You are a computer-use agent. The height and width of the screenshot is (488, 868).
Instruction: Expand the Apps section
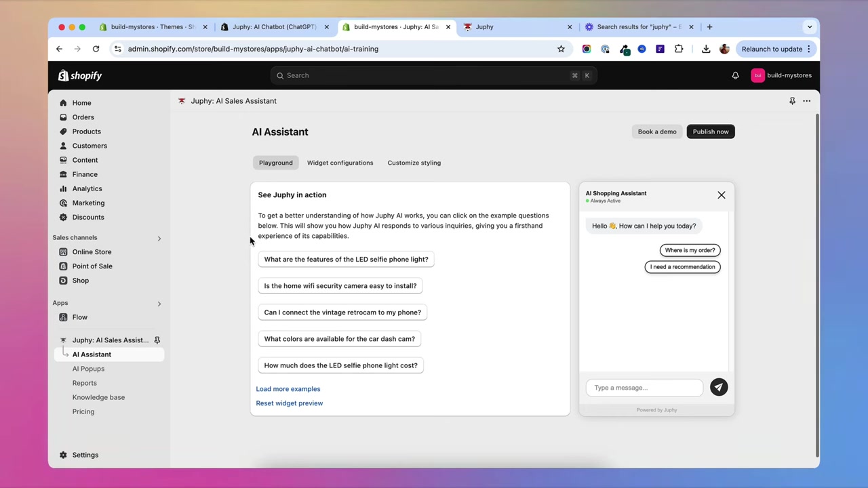click(x=159, y=304)
